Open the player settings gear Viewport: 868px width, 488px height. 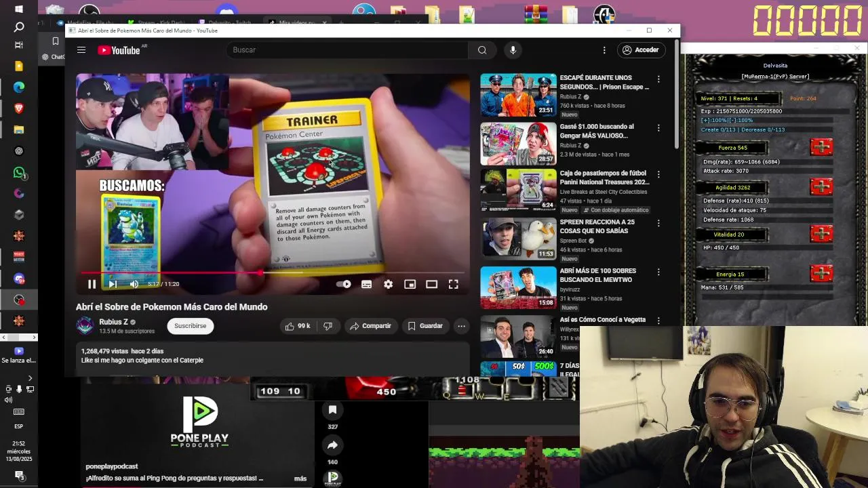point(388,284)
